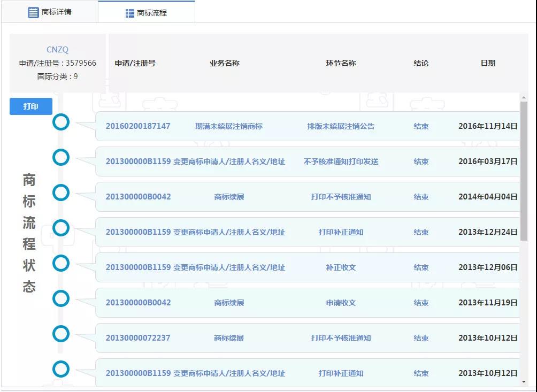This screenshot has width=537, height=392.
Task: Click the timeline circle for 2016年03月17日
Action: [x=61, y=157]
